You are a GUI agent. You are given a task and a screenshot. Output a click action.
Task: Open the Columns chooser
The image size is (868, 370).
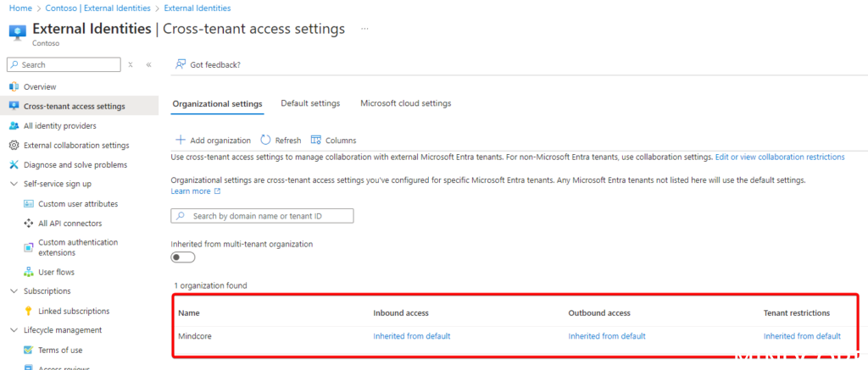pos(333,141)
